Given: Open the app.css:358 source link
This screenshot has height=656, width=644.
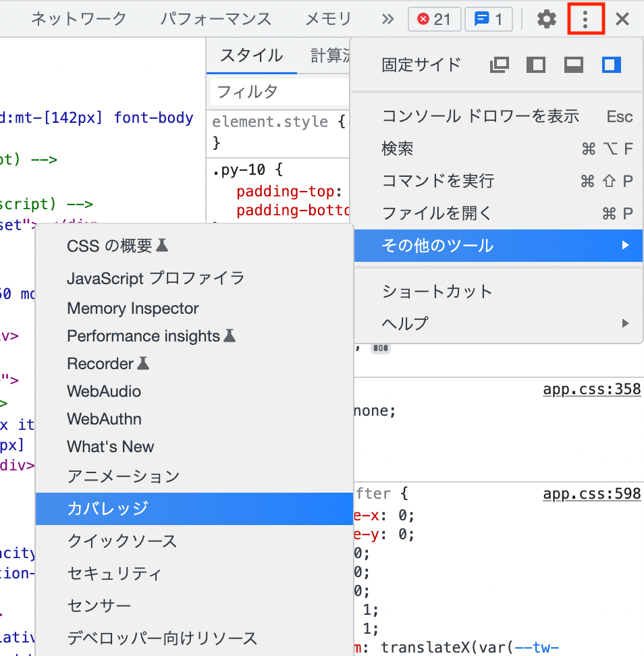Looking at the screenshot, I should click(x=591, y=388).
